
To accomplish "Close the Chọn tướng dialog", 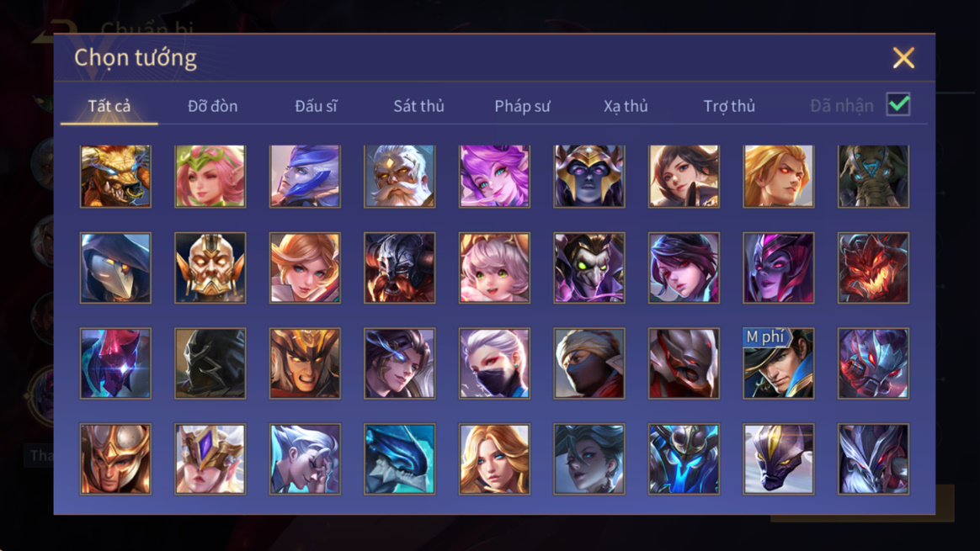I will pos(903,57).
